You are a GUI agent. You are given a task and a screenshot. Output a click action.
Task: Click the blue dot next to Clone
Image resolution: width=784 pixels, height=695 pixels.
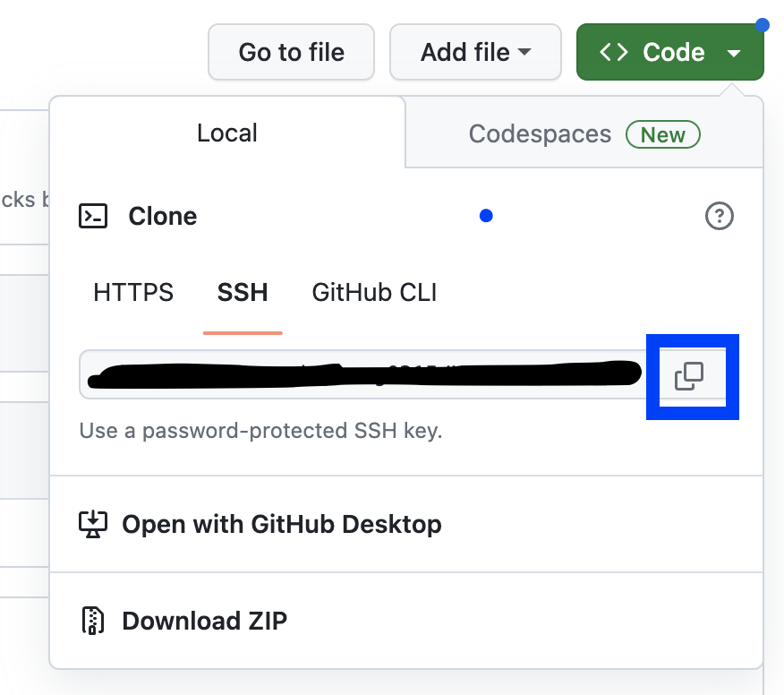486,216
